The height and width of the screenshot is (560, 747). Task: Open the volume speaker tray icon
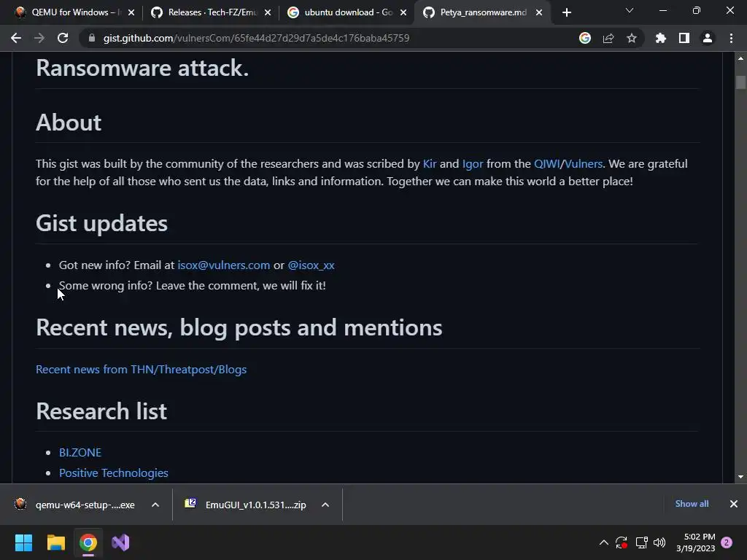coord(659,542)
